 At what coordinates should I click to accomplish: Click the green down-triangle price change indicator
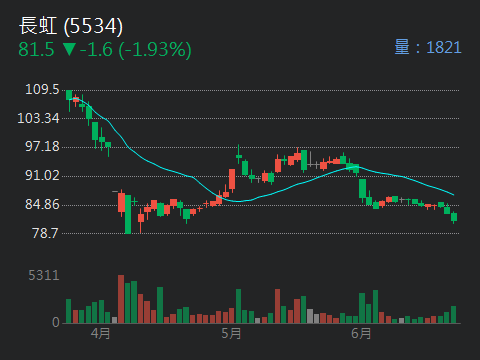point(69,49)
